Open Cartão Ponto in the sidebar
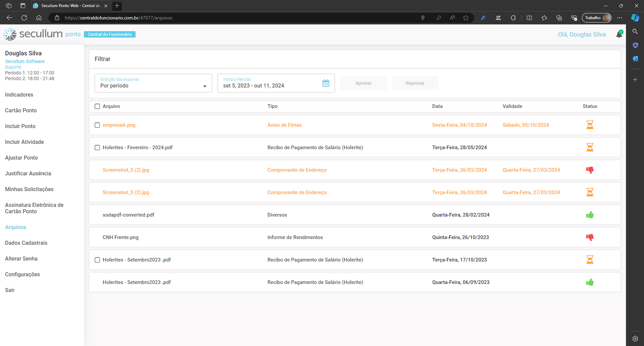Viewport: 644px width, 346px height. (x=21, y=111)
